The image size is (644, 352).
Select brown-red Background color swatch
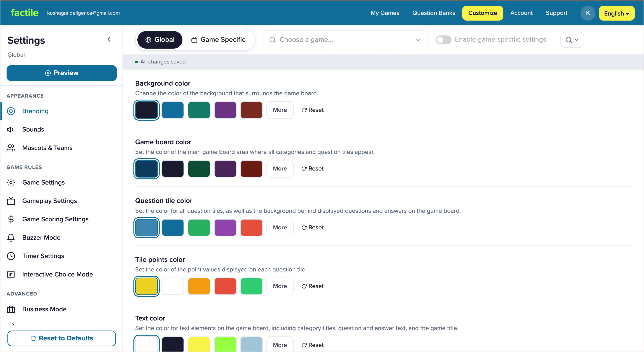[252, 110]
